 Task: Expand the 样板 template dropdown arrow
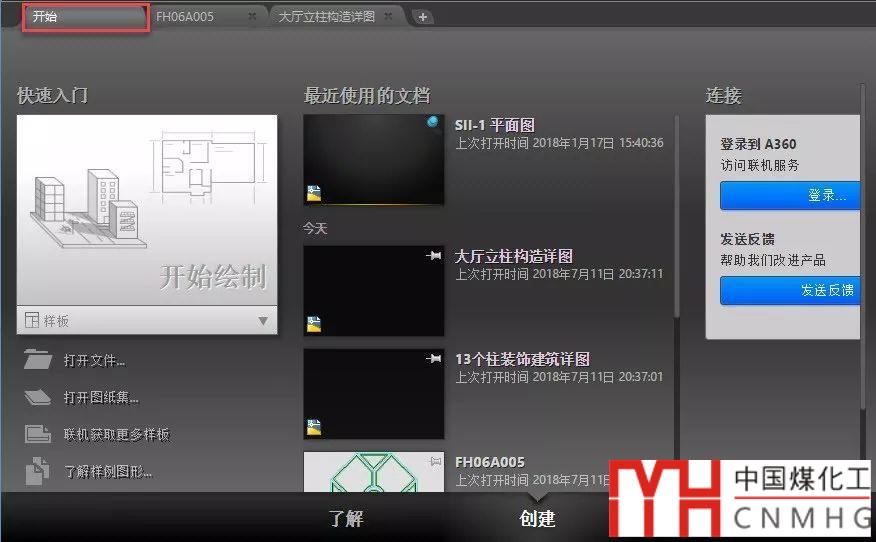click(x=263, y=321)
